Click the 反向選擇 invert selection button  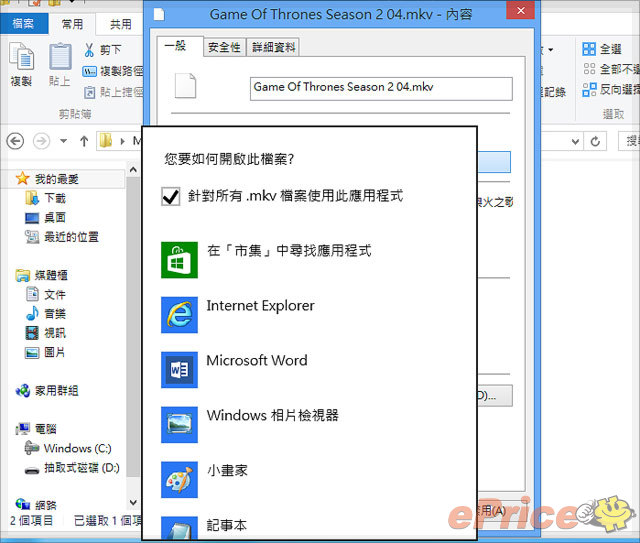[x=610, y=89]
